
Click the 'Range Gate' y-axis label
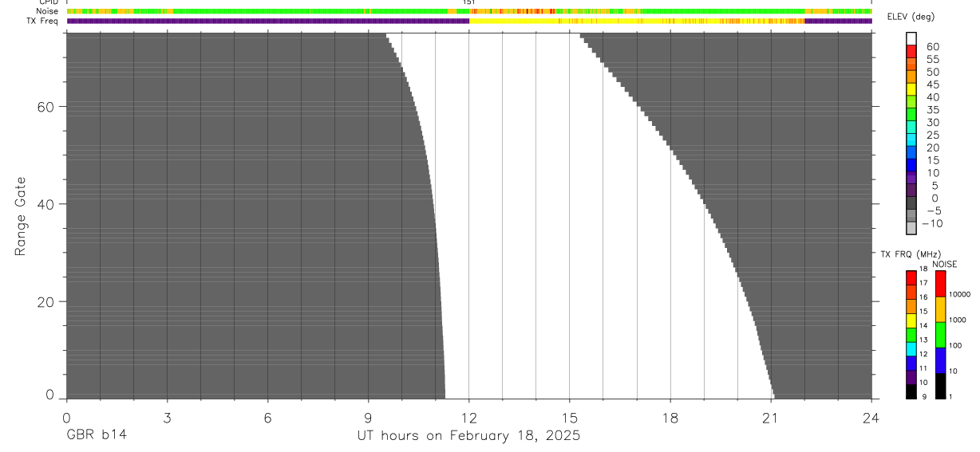pos(22,216)
